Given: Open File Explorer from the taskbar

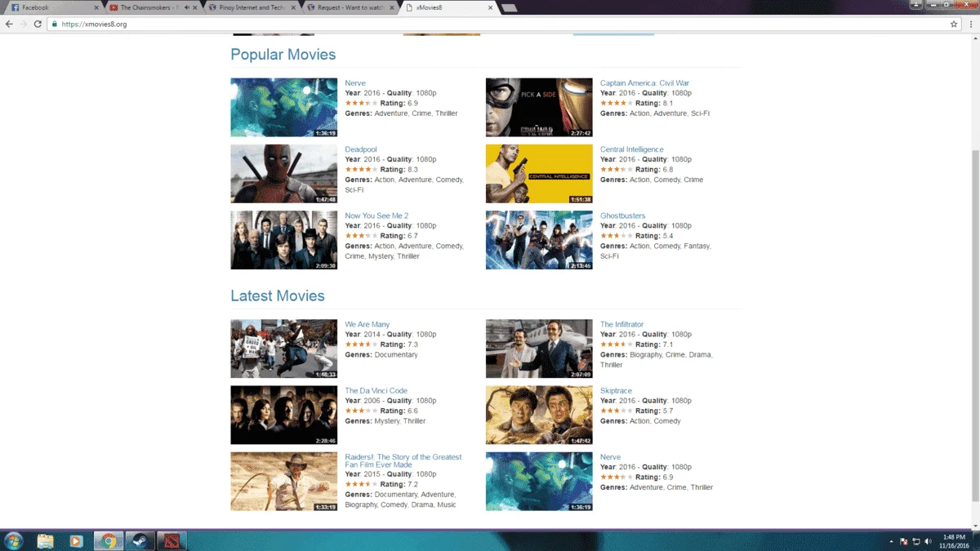Looking at the screenshot, I should 45,541.
